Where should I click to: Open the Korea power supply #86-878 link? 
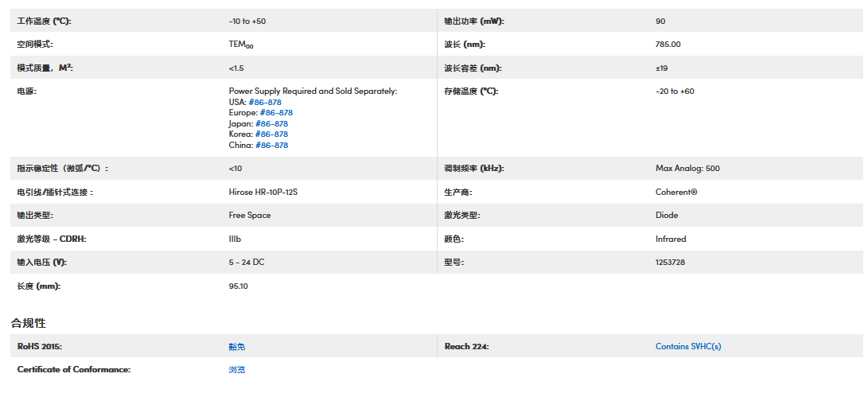click(271, 134)
